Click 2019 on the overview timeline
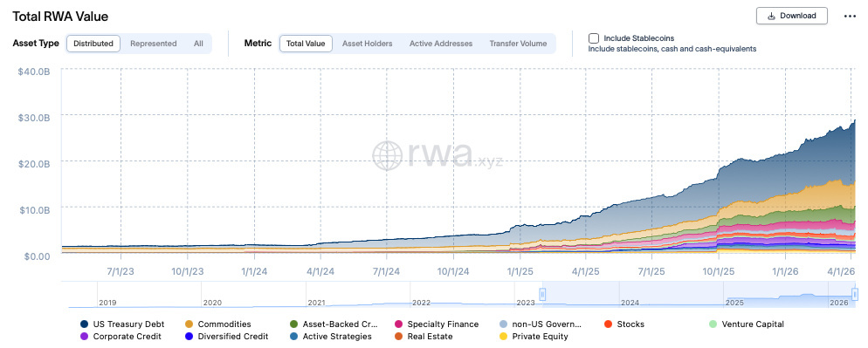This screenshot has width=868, height=348. [107, 303]
